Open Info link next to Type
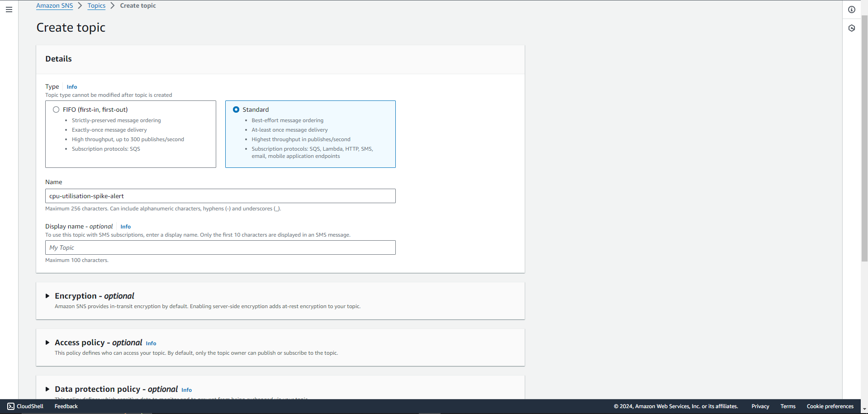The height and width of the screenshot is (414, 868). (x=72, y=87)
